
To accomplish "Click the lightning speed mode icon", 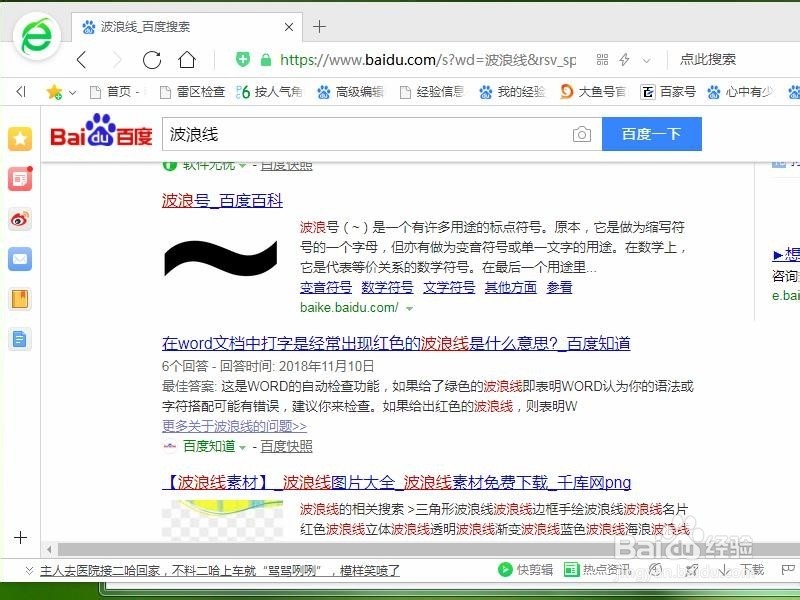I will tap(624, 60).
